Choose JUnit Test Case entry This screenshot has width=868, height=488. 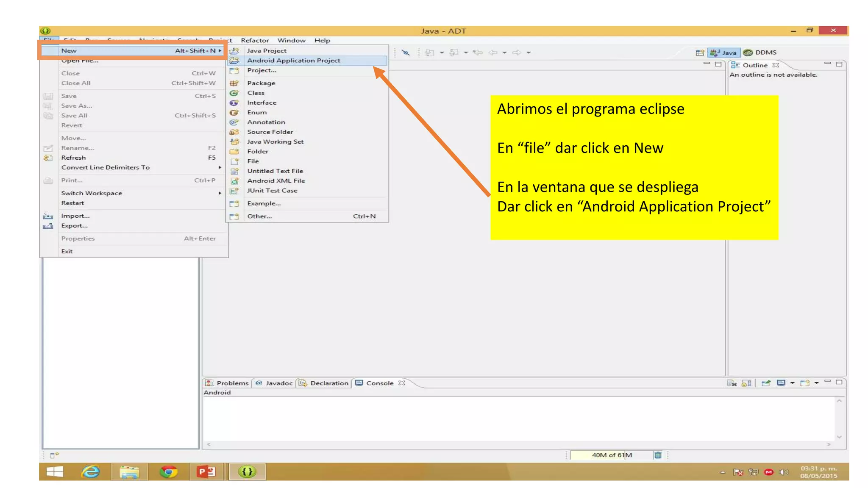(x=307, y=191)
